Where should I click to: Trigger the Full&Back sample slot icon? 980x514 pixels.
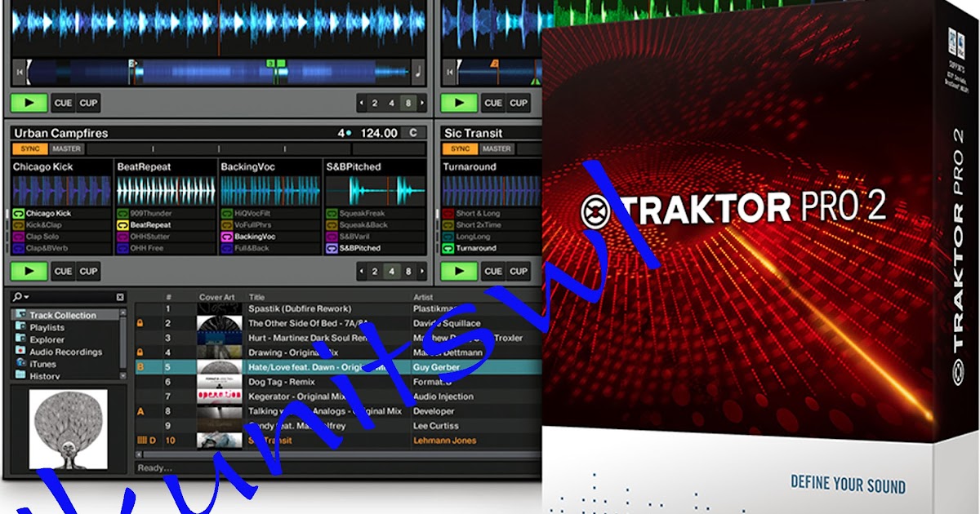(x=227, y=248)
